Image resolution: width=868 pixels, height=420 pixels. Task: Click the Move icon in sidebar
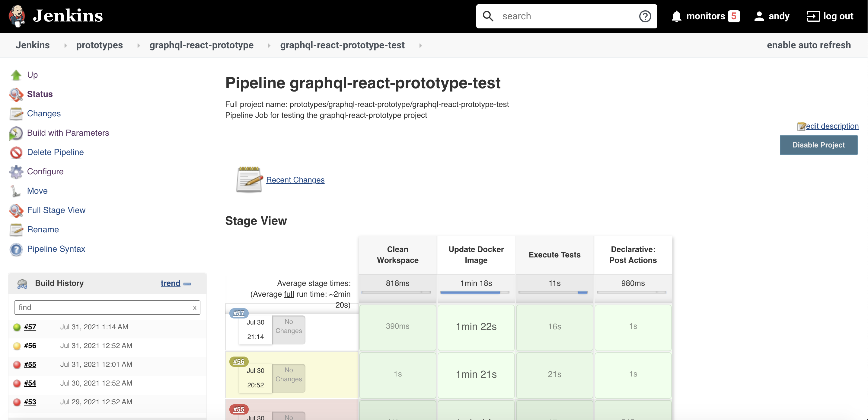point(15,191)
